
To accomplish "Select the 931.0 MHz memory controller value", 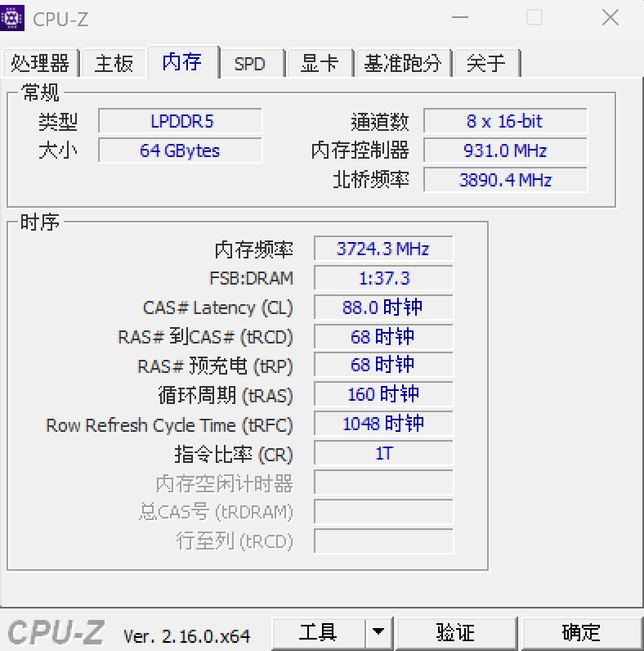I will [505, 150].
